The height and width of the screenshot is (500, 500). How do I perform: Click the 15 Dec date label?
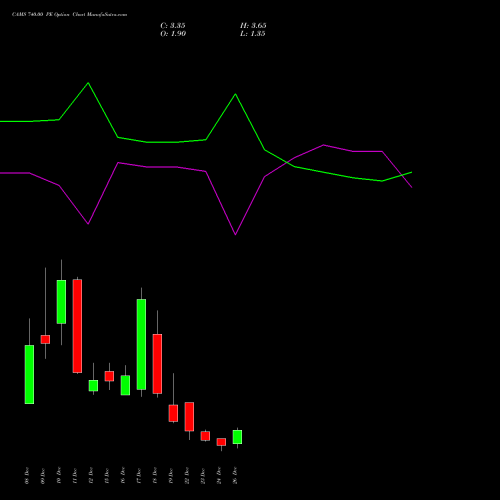click(x=107, y=476)
